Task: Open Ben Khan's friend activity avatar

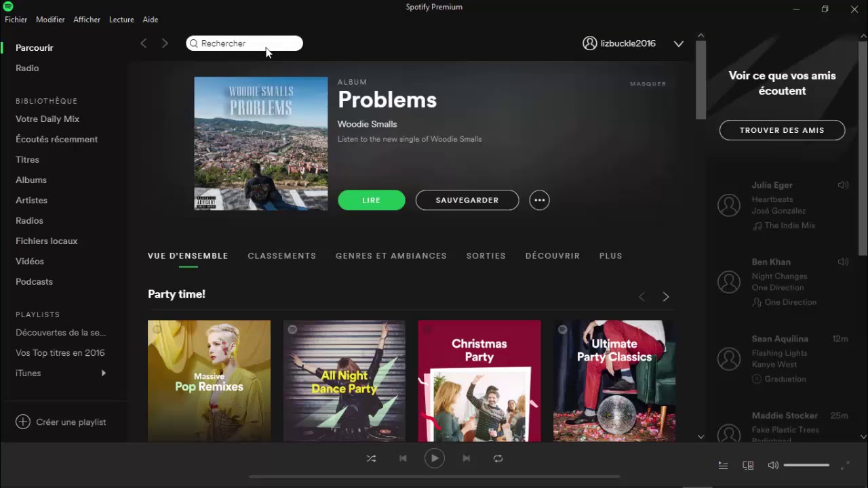Action: [729, 281]
